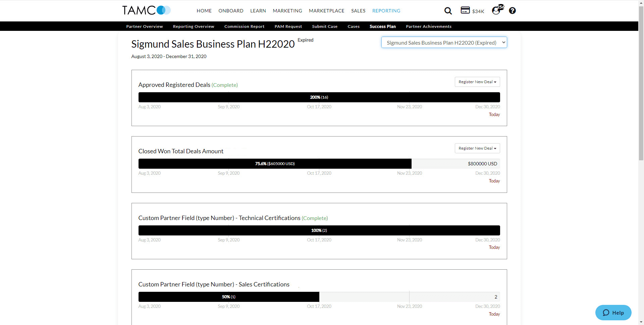Click the Sales Certifications 50% progress bar
This screenshot has width=644, height=325.
click(x=228, y=297)
